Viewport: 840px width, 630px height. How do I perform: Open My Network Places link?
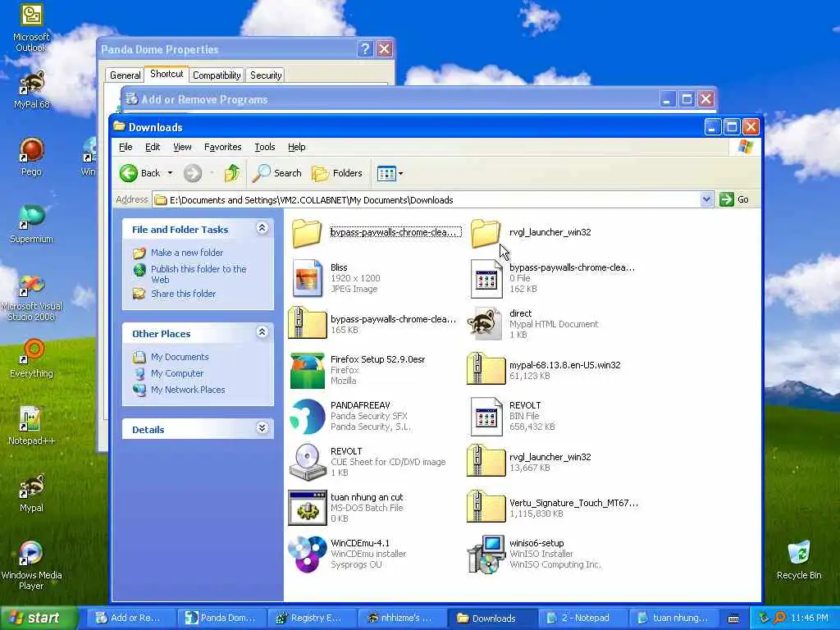click(188, 390)
